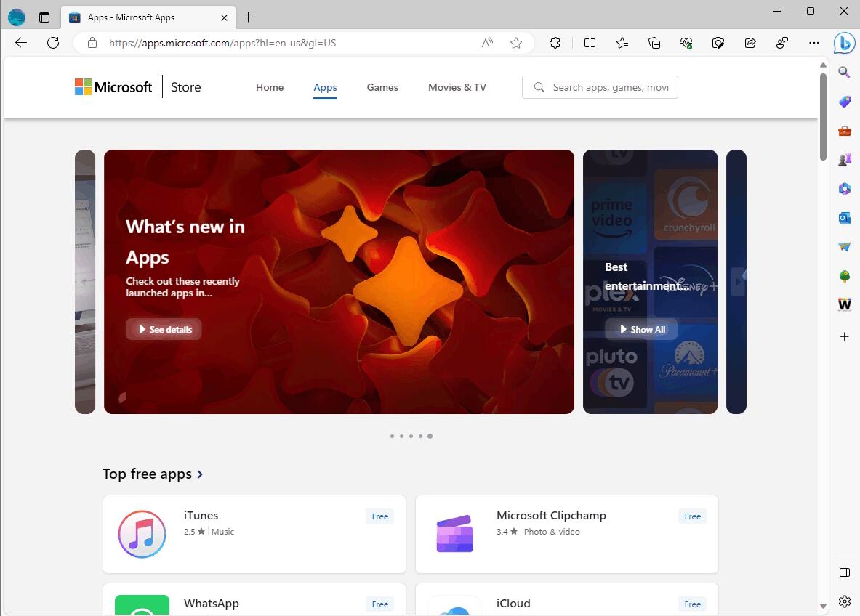Open the WhatsApp app title
Image resolution: width=860 pixels, height=616 pixels.
211,604
